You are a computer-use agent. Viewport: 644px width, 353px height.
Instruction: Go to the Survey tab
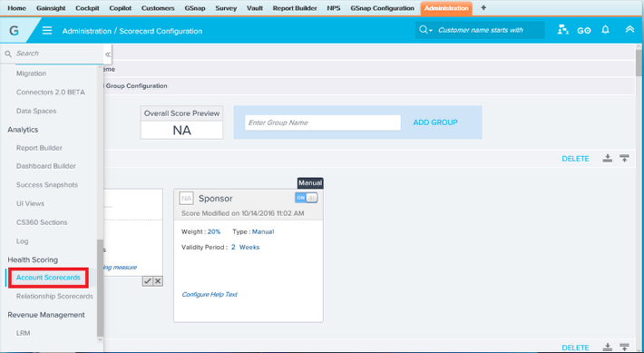(x=226, y=8)
